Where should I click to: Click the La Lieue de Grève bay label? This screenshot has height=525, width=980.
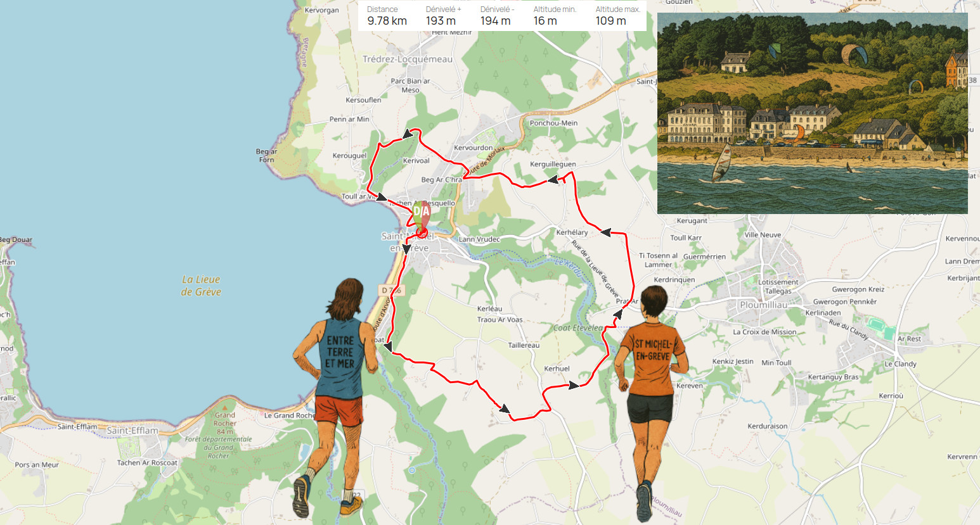point(201,286)
